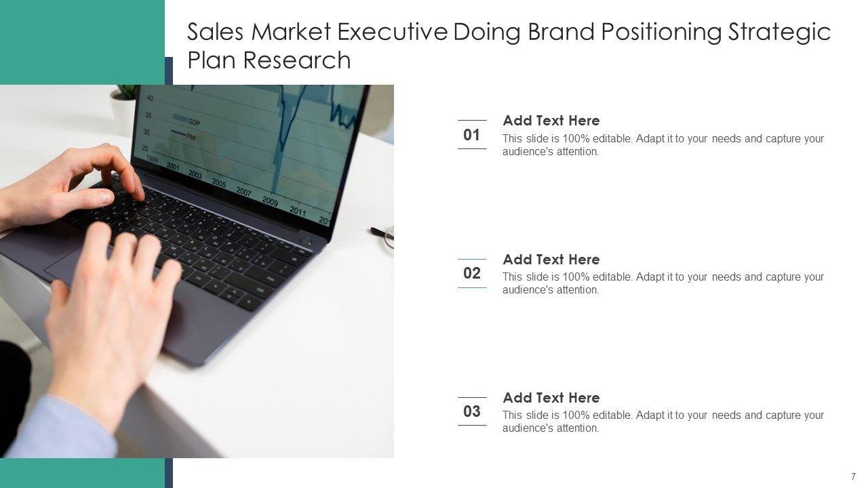Select the "02" number marker
Screen dimensions: 868x488
point(471,273)
